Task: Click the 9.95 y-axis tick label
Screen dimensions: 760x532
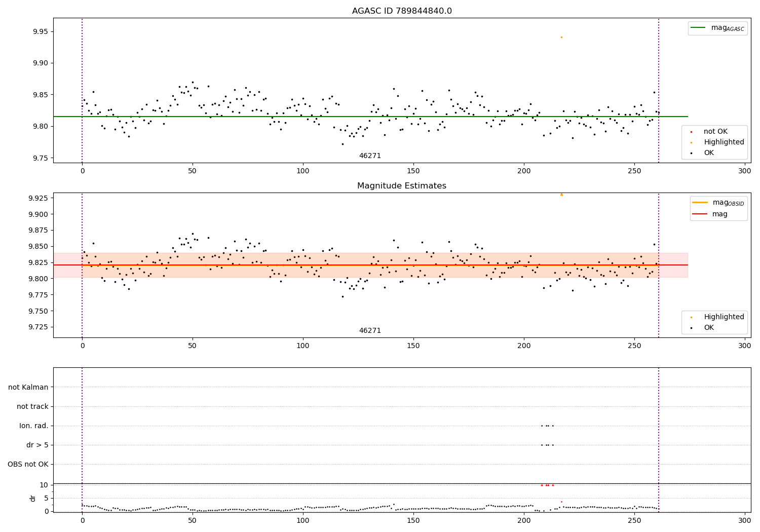Action: tap(40, 32)
